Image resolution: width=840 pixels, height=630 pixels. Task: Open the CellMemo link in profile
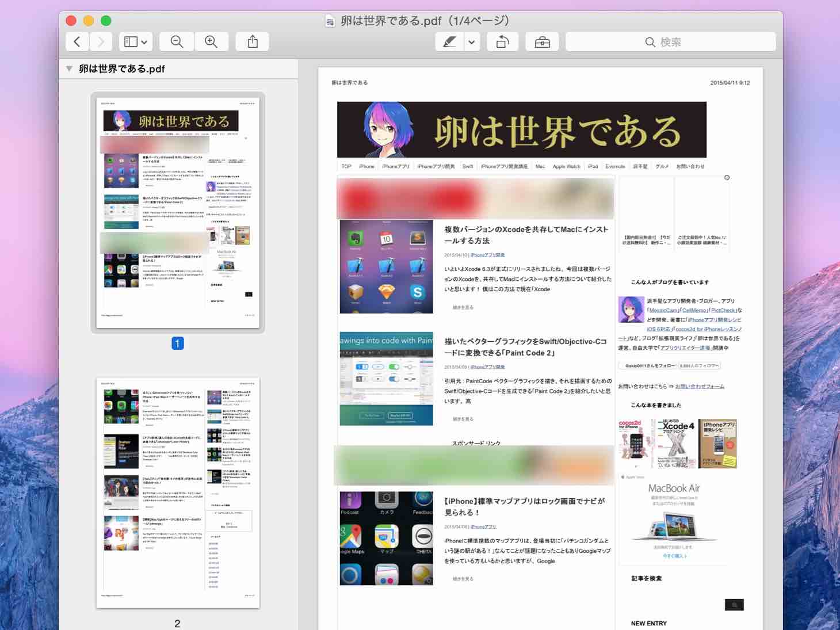point(695,310)
